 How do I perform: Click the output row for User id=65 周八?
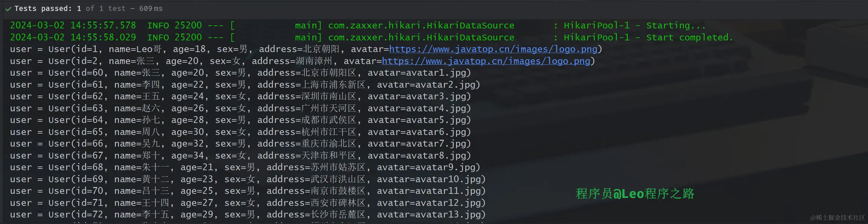240,132
